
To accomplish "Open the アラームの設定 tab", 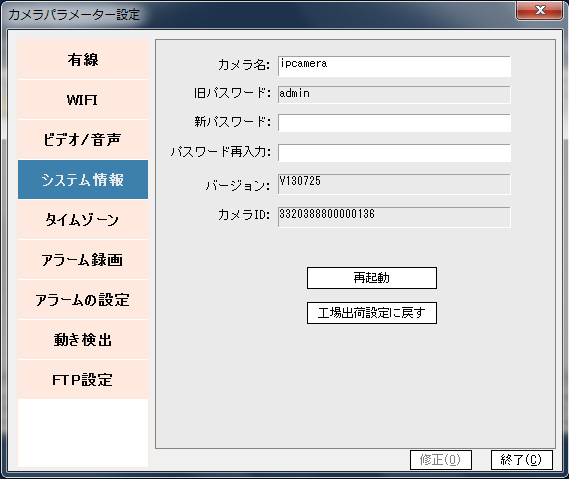I will click(83, 300).
